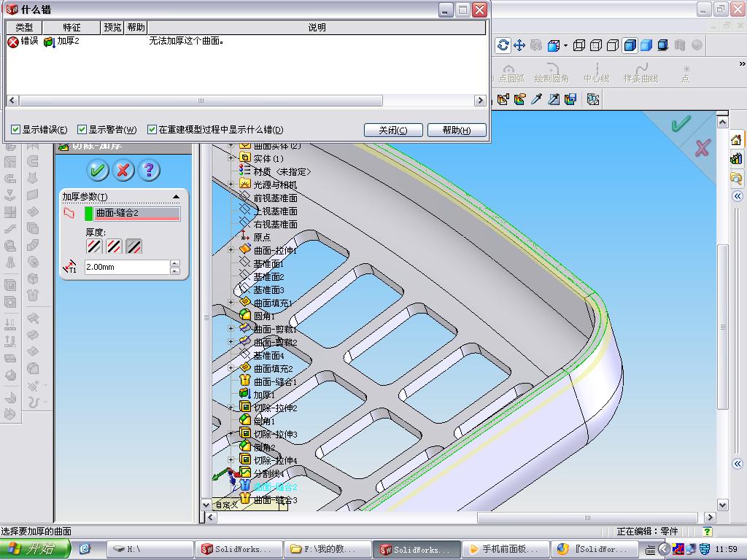Select the 加厚2 error row
747x560 pixels.
[x=247, y=41]
